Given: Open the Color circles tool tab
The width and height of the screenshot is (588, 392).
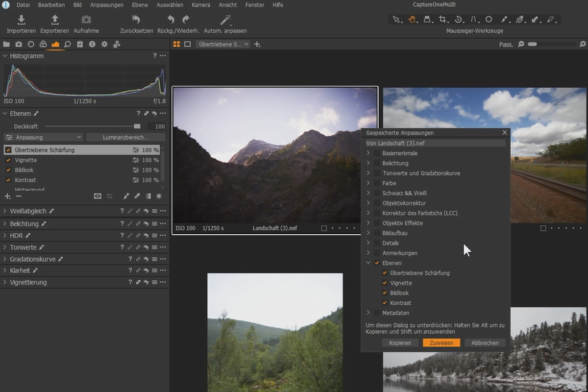Looking at the screenshot, I should 43,44.
